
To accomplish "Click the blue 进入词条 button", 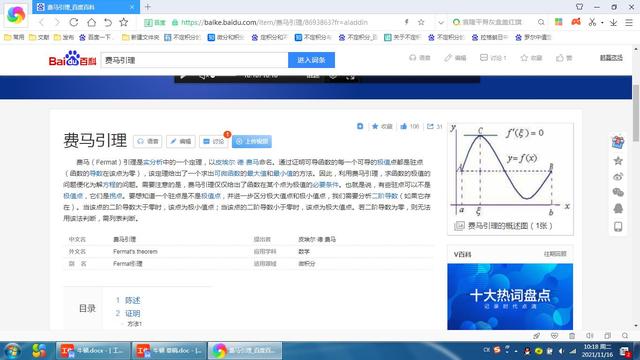I will coord(311,60).
